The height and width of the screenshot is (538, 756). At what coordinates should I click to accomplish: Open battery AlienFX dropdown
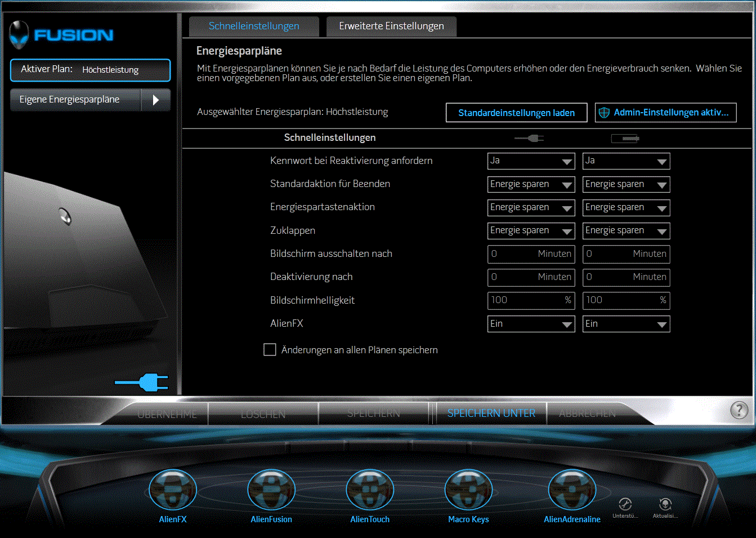627,324
